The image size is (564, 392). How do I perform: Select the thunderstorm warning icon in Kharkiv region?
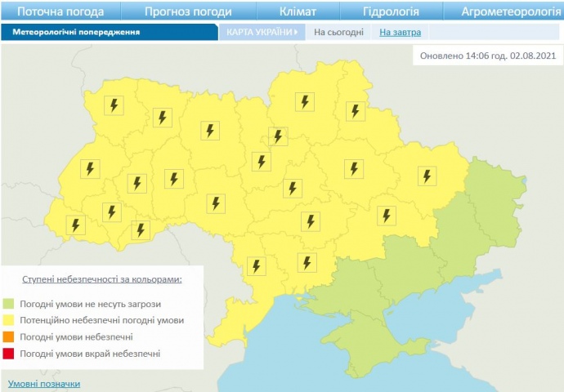point(427,176)
